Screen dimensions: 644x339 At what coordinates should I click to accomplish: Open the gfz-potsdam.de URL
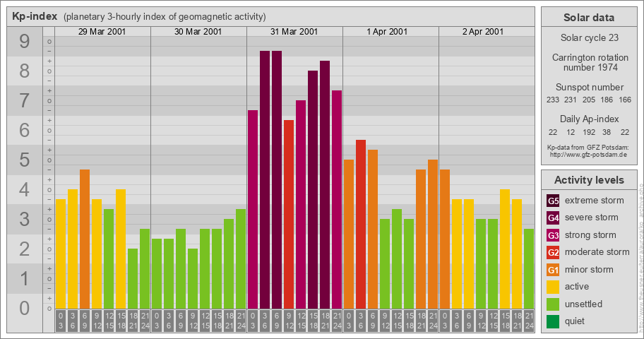click(588, 155)
